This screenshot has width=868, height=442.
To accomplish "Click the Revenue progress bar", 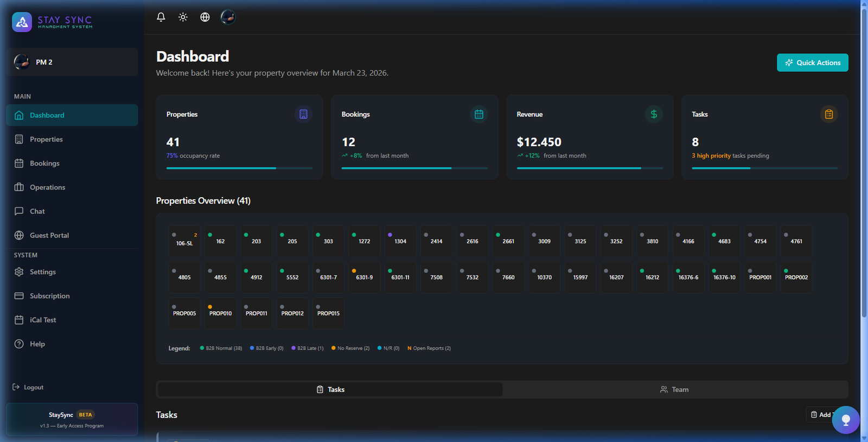I will (x=590, y=168).
